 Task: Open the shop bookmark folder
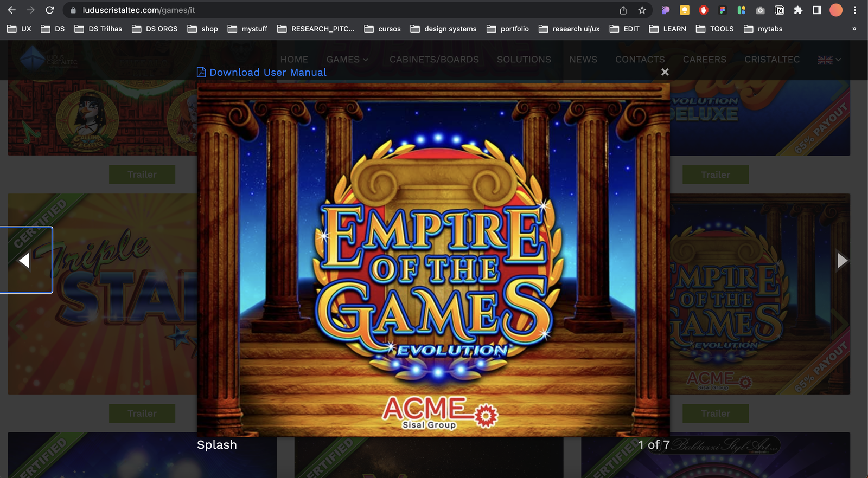pos(203,29)
